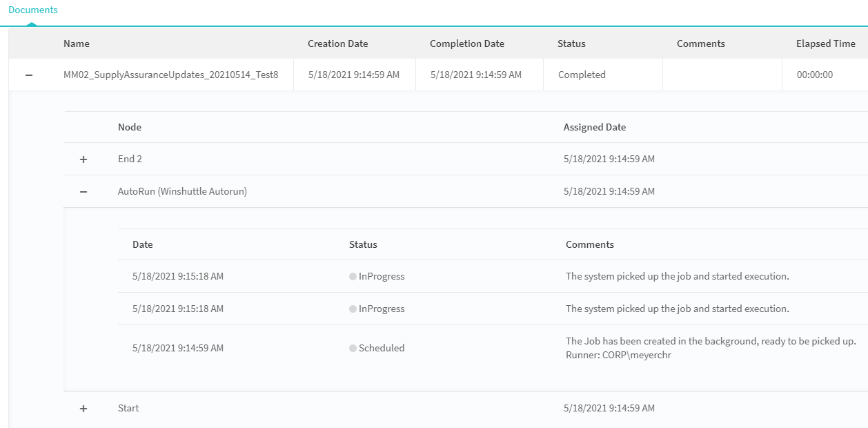868x428 pixels.
Task: Expand the End 2 node row
Action: pyautogui.click(x=83, y=159)
